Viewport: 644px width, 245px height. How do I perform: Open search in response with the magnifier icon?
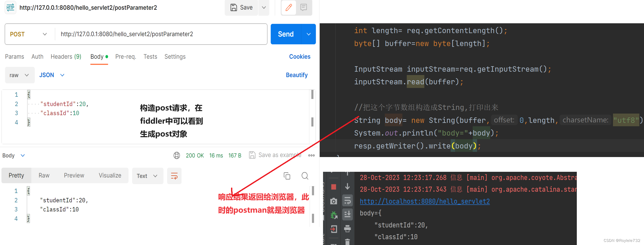[305, 176]
